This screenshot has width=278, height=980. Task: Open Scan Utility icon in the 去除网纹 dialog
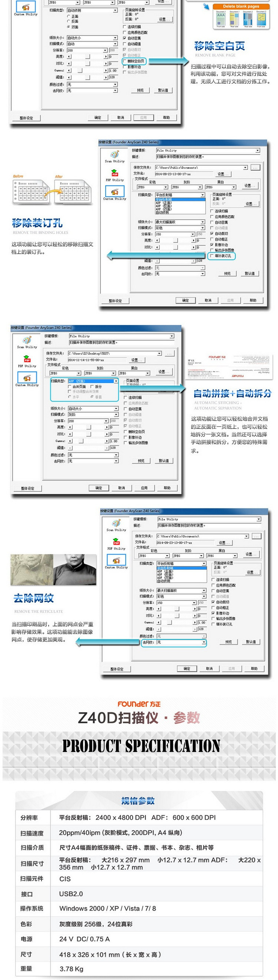tap(116, 523)
